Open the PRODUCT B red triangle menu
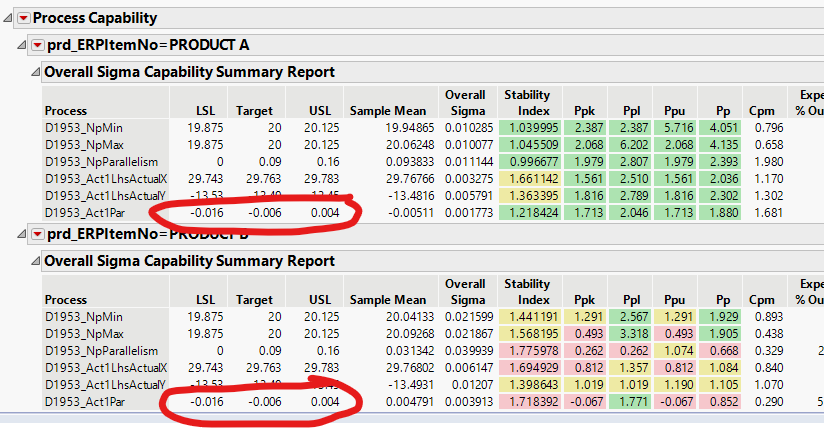The width and height of the screenshot is (824, 428). pos(37,234)
